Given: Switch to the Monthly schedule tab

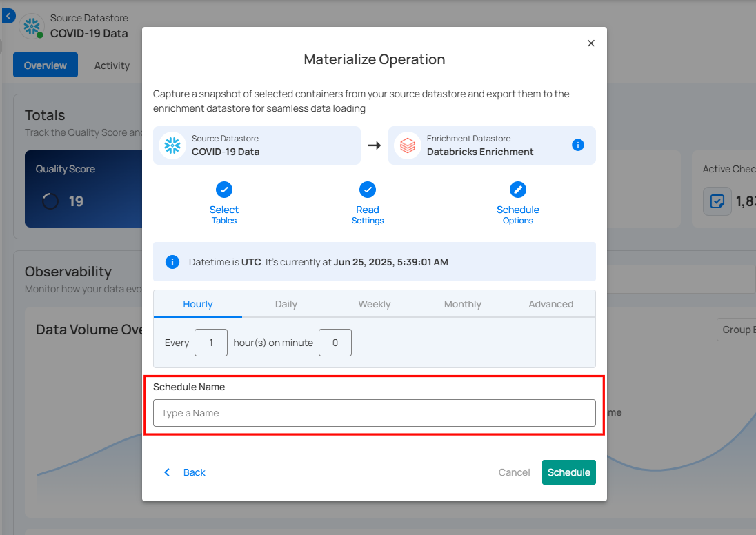Looking at the screenshot, I should [x=462, y=304].
